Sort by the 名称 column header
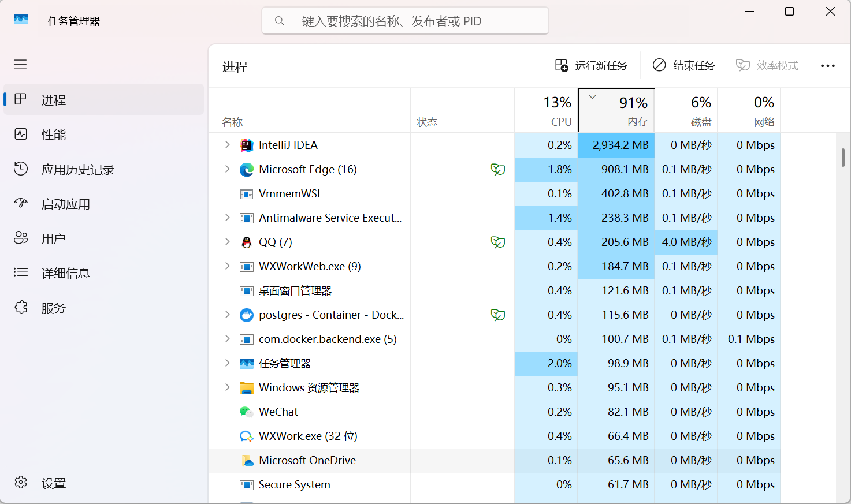851x504 pixels. 310,110
